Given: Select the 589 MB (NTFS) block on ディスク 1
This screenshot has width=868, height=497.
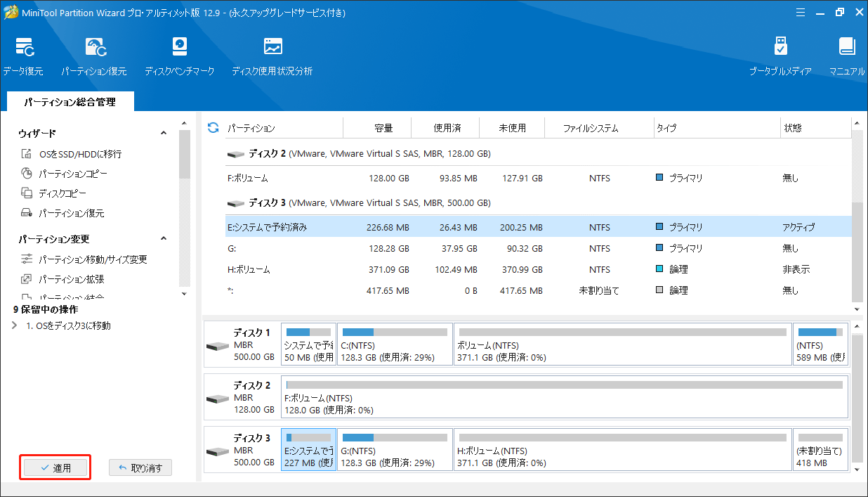Looking at the screenshot, I should (x=820, y=344).
